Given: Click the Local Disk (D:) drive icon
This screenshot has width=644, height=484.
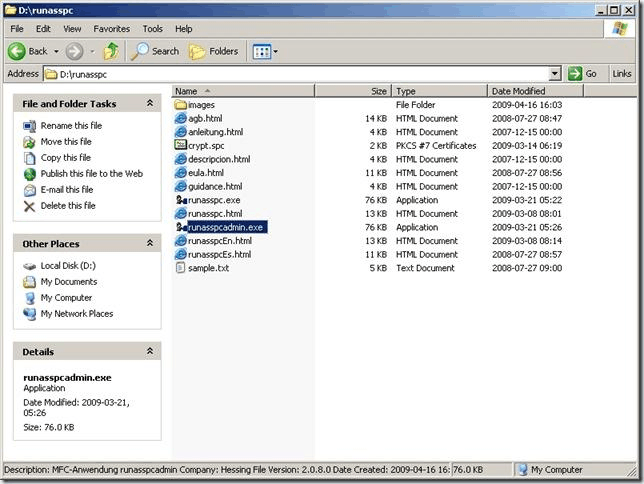Looking at the screenshot, I should tap(30, 266).
